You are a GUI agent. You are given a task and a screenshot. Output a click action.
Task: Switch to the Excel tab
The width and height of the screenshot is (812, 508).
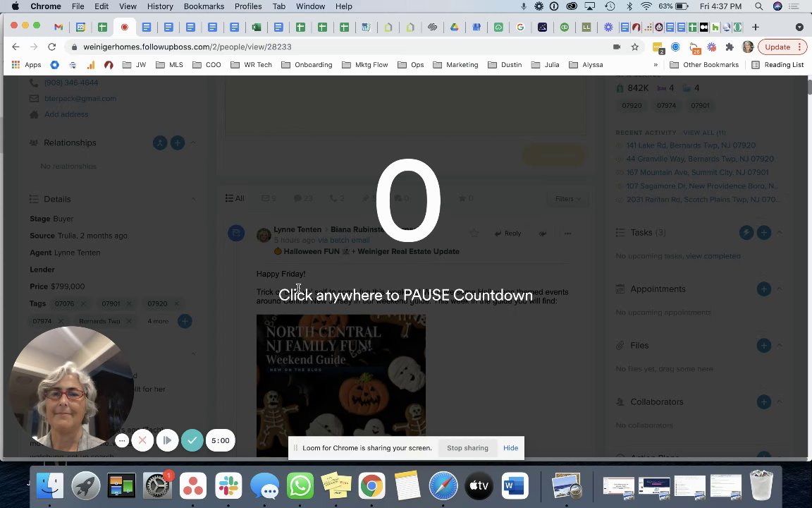257,27
